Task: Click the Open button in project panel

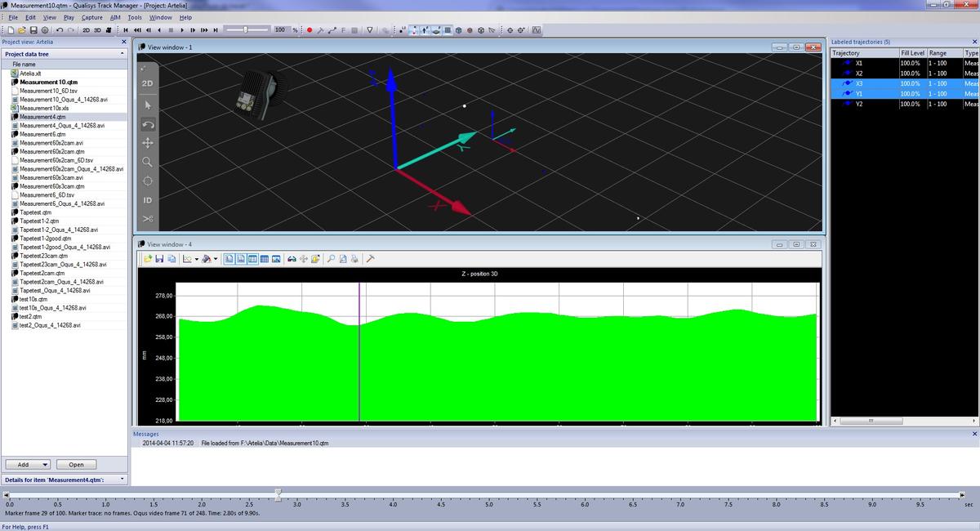Action: 76,464
